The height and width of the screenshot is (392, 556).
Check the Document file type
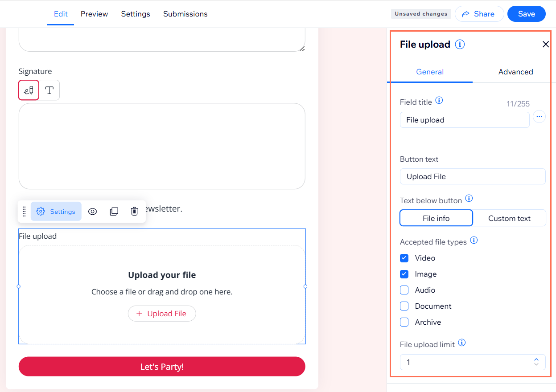[404, 306]
